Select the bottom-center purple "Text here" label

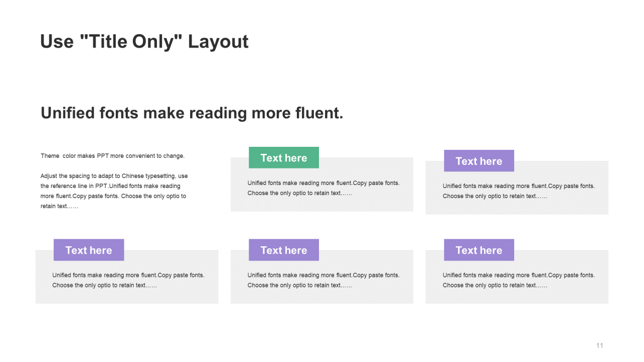[x=284, y=250]
